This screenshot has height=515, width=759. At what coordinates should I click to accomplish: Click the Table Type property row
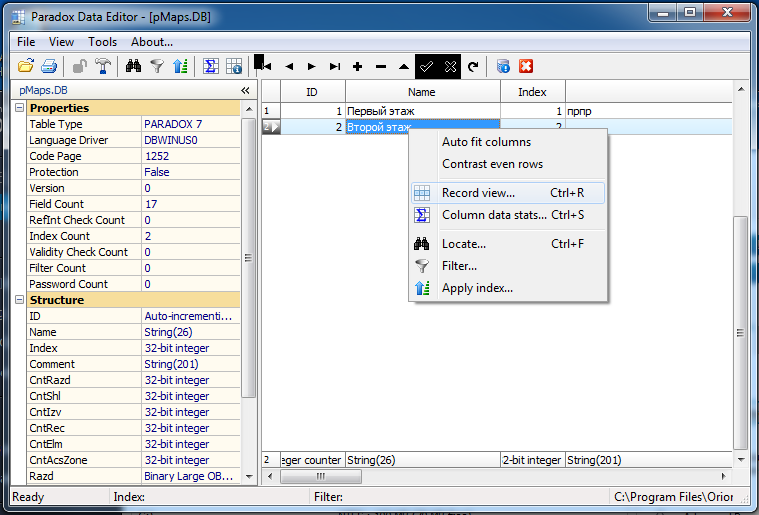click(x=134, y=124)
